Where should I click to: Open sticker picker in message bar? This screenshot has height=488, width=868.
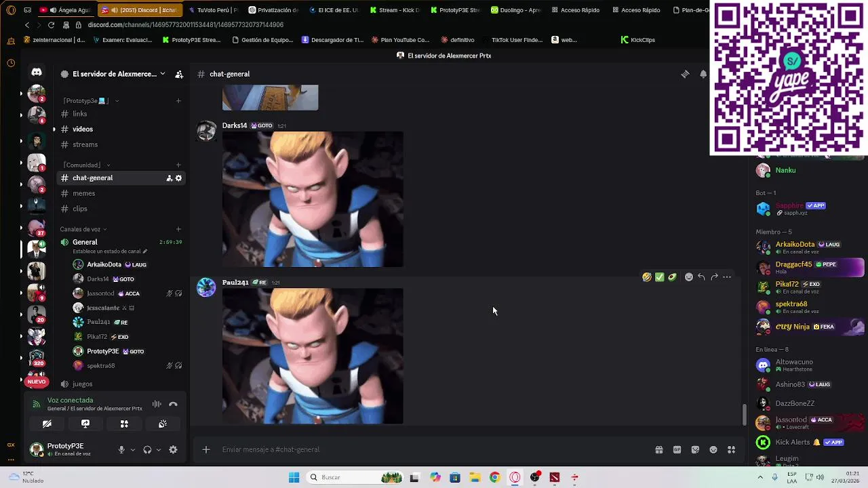(695, 449)
